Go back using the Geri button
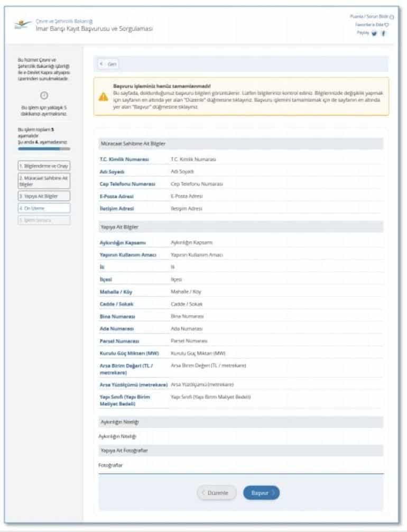The image size is (407, 532). [x=108, y=64]
